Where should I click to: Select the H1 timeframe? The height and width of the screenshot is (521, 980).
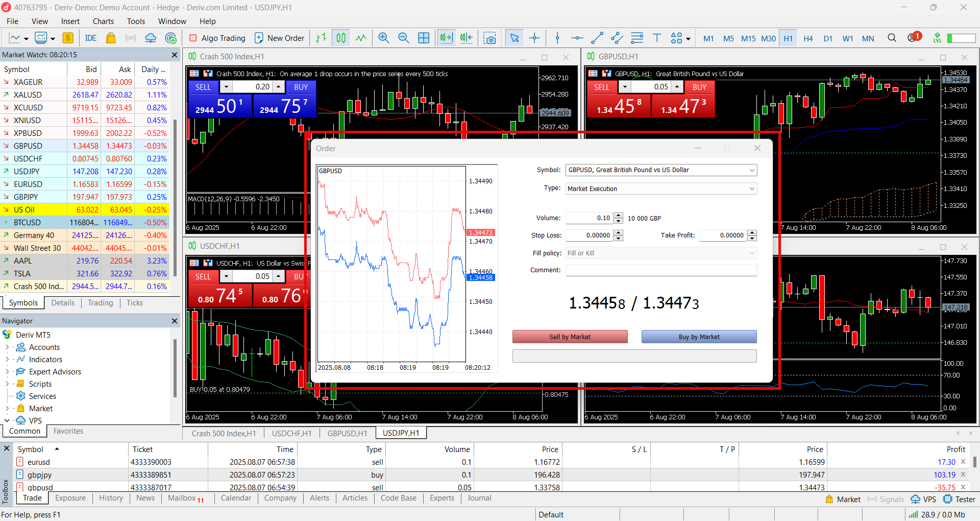[x=788, y=38]
